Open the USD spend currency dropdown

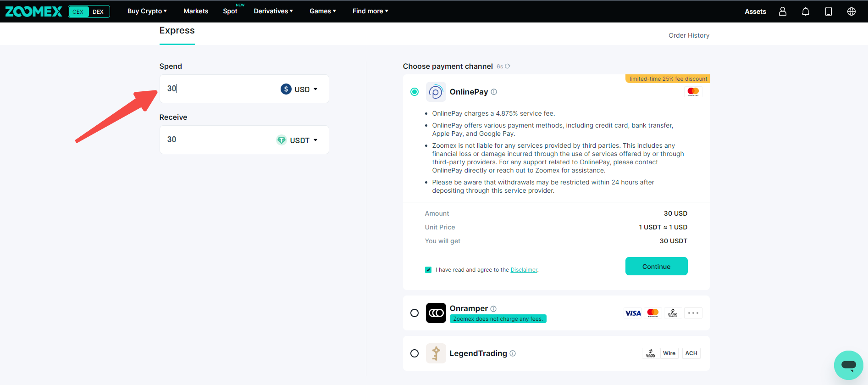(x=299, y=89)
